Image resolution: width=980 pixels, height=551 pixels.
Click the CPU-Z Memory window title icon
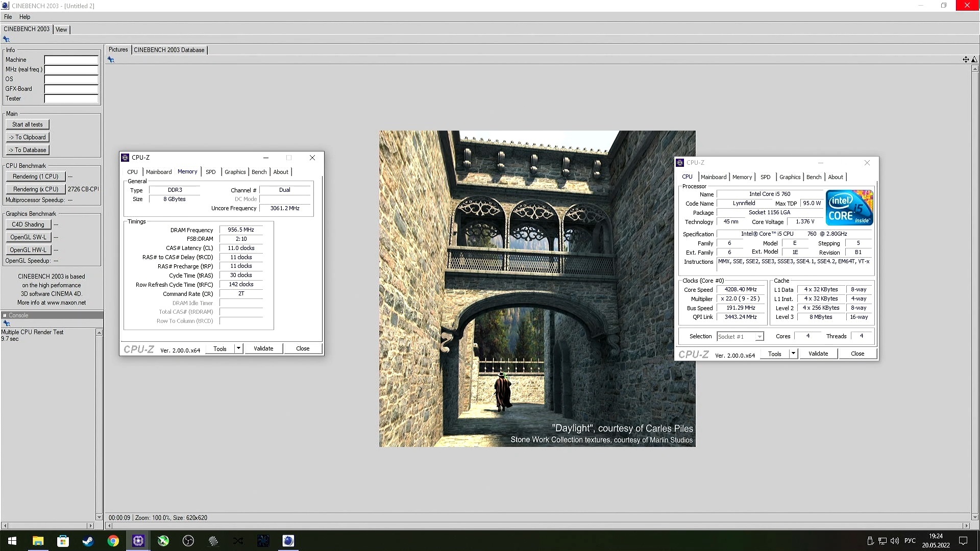[x=126, y=158]
